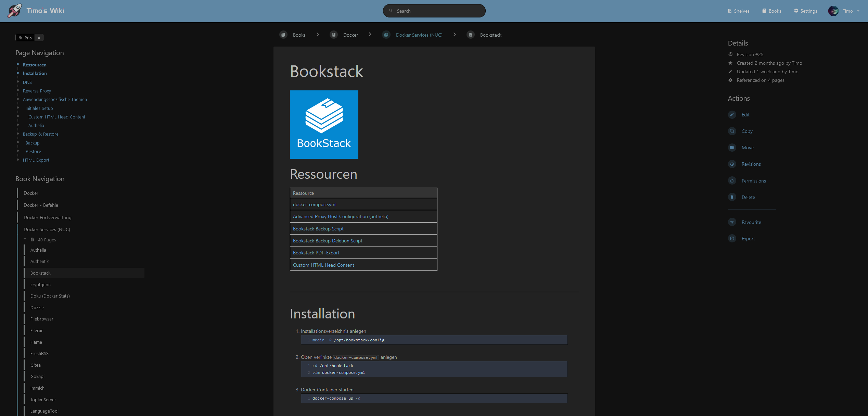Click the Move folder icon

[732, 148]
